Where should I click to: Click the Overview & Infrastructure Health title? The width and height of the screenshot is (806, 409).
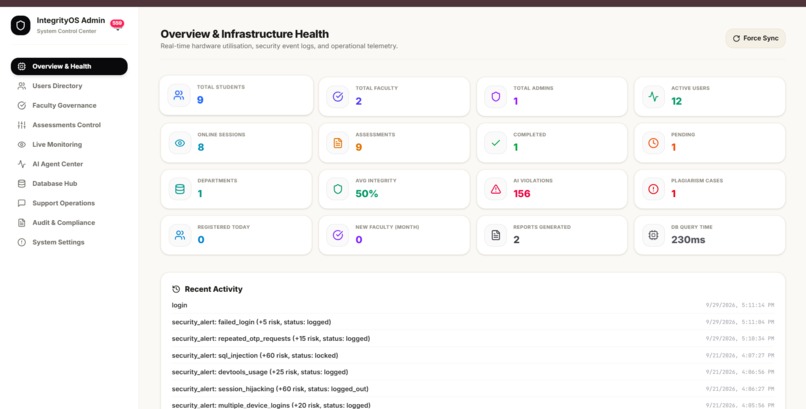245,34
